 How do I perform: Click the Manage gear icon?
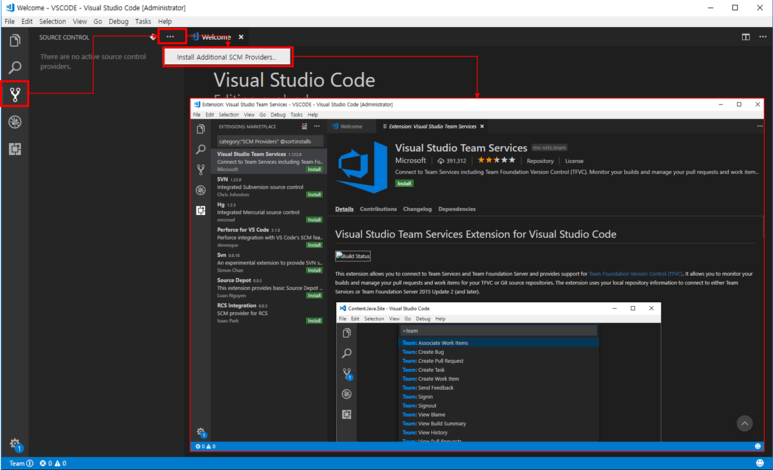pos(15,443)
